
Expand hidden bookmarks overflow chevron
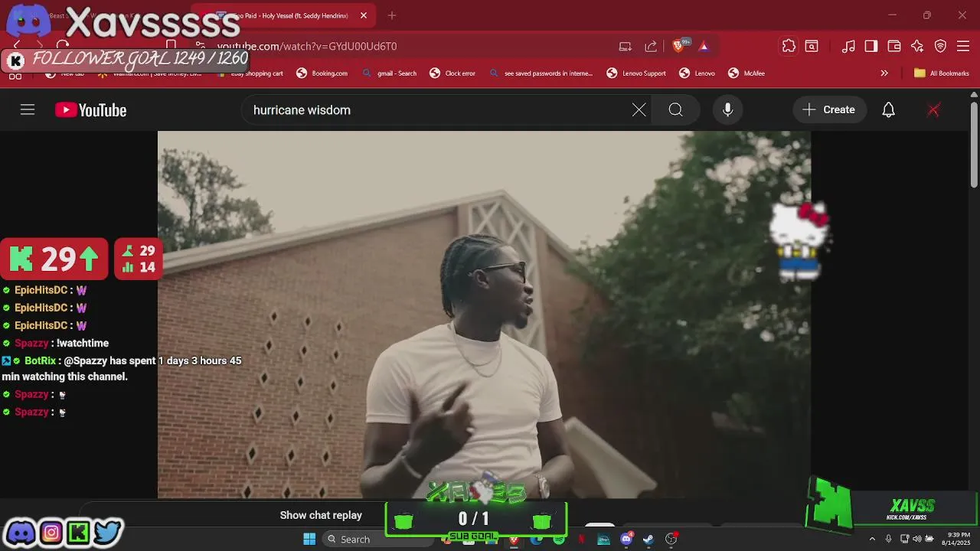click(x=884, y=73)
